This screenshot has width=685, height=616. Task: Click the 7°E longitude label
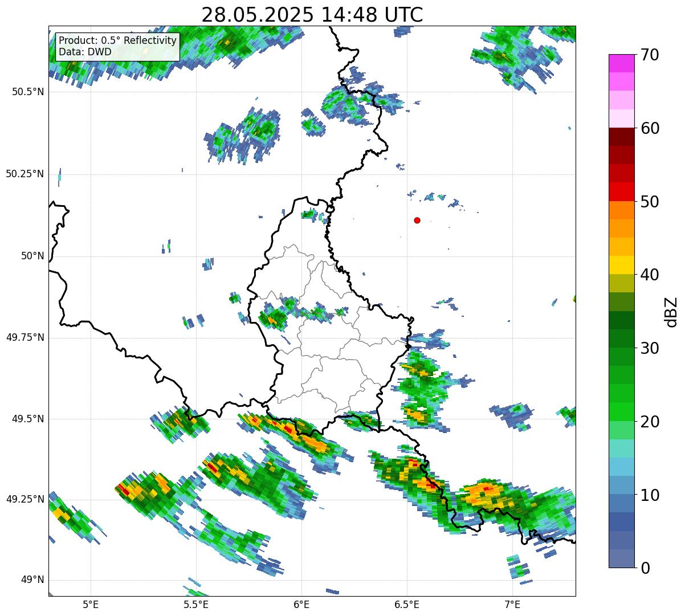512,604
